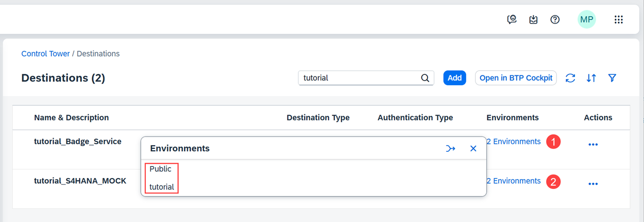644x222 pixels.
Task: Open actions menu for tutorial_S4HANA_MOCK
Action: pos(593,184)
